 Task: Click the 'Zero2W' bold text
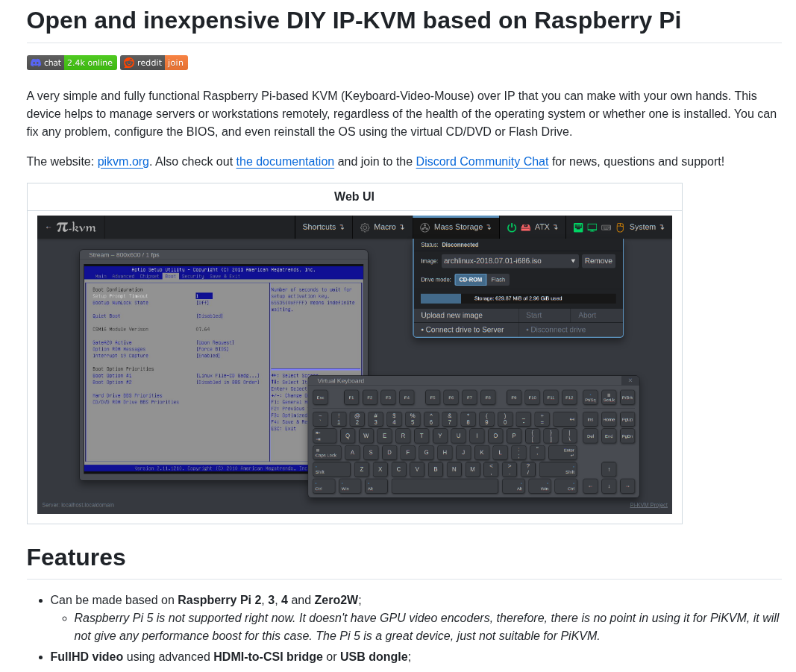point(336,600)
